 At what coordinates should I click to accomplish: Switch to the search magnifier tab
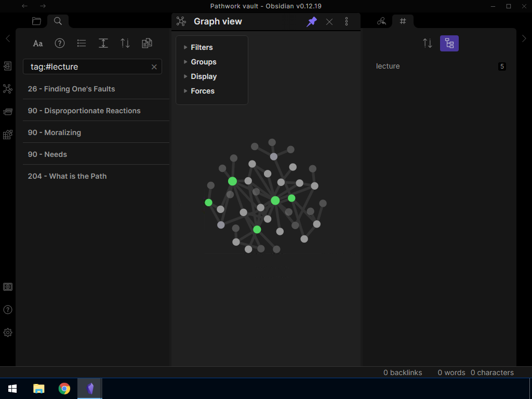pos(58,21)
